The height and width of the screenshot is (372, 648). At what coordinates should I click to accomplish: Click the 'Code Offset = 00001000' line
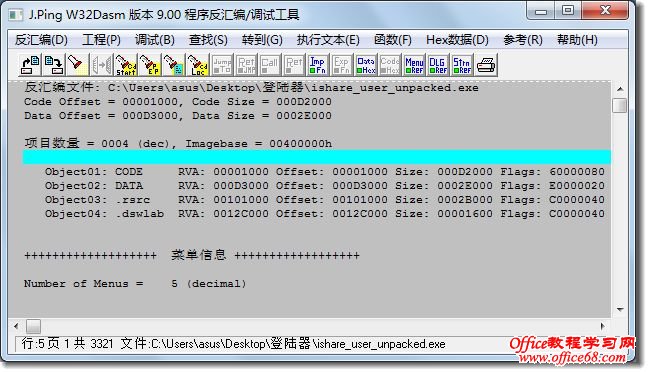178,102
